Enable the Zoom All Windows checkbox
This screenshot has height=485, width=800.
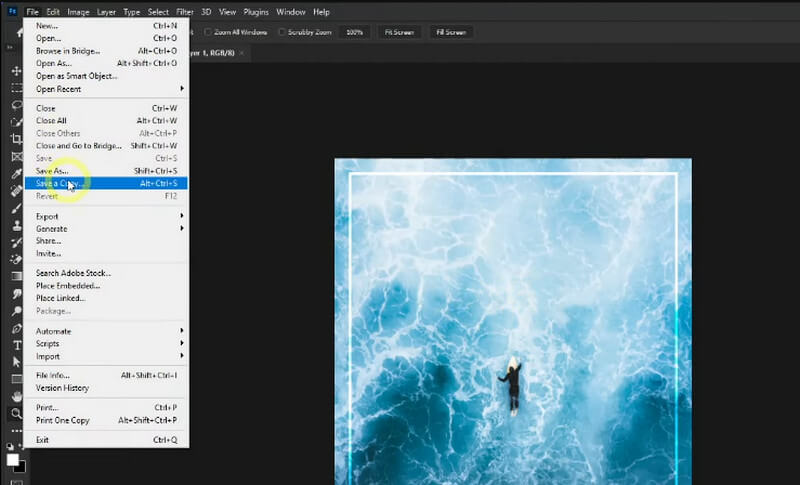coord(208,32)
